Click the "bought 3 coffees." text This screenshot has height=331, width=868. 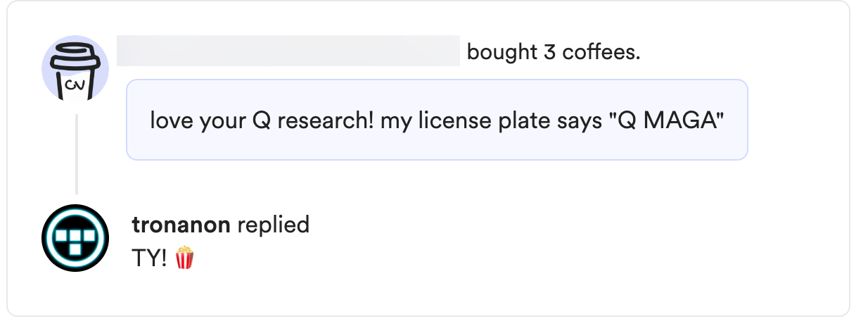pos(554,52)
